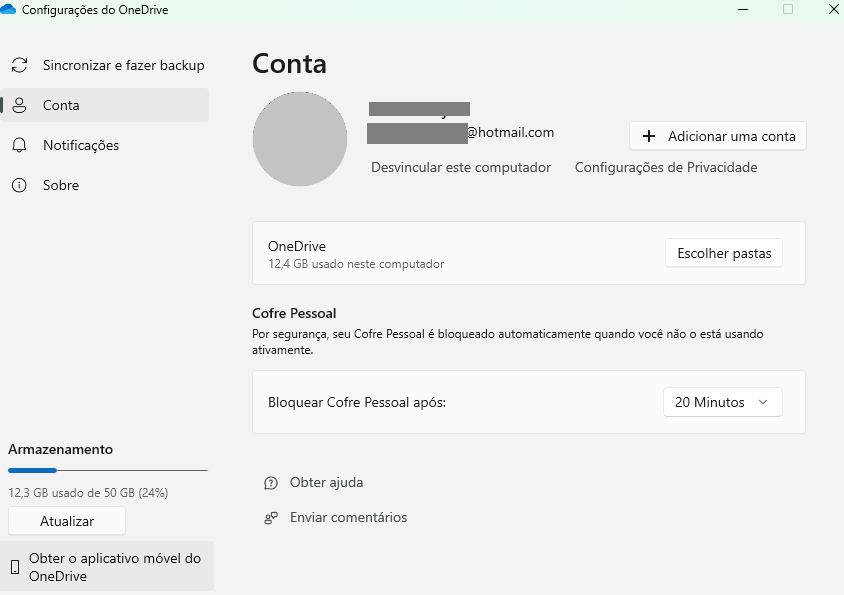Click the Configurações do OneDrive window title

[x=95, y=10]
